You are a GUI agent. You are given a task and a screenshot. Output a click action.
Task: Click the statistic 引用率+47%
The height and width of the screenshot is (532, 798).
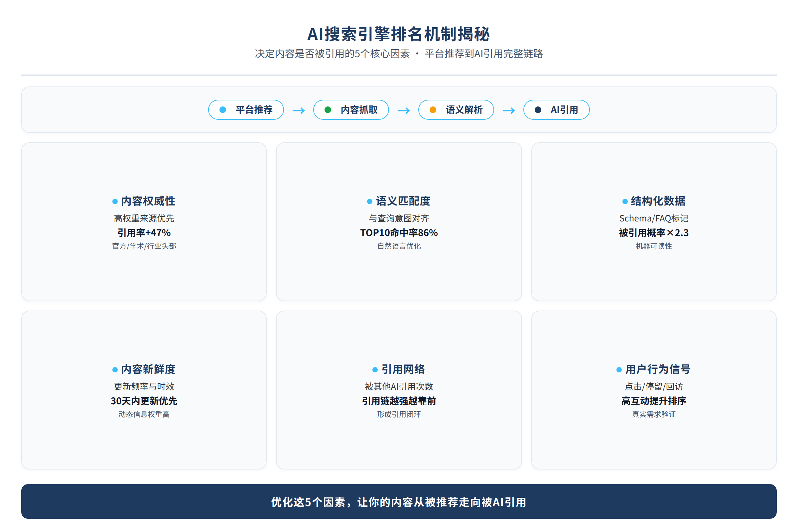click(x=144, y=233)
